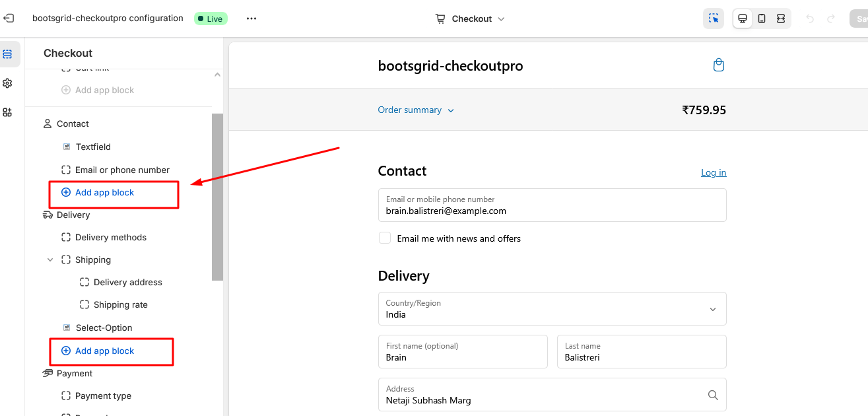
Task: Open the Checkout page selector dropdown
Action: click(470, 18)
